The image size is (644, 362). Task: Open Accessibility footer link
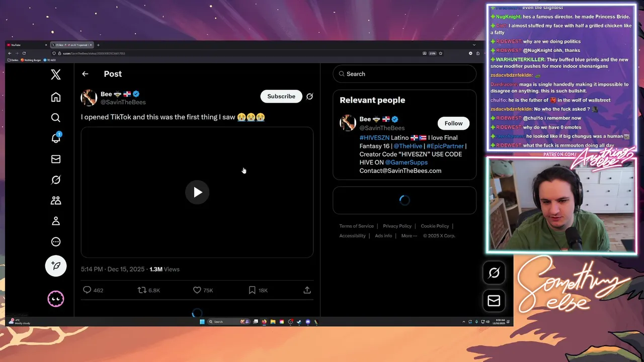(352, 236)
